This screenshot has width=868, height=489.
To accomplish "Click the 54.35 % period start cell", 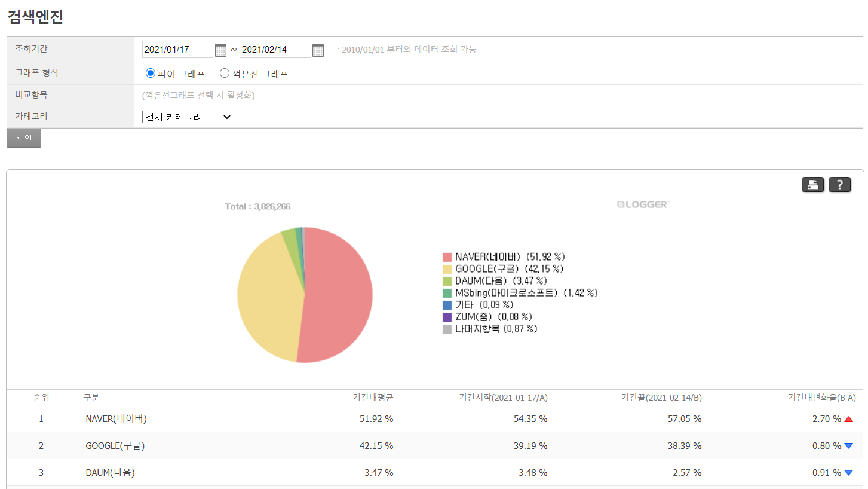I will (530, 419).
